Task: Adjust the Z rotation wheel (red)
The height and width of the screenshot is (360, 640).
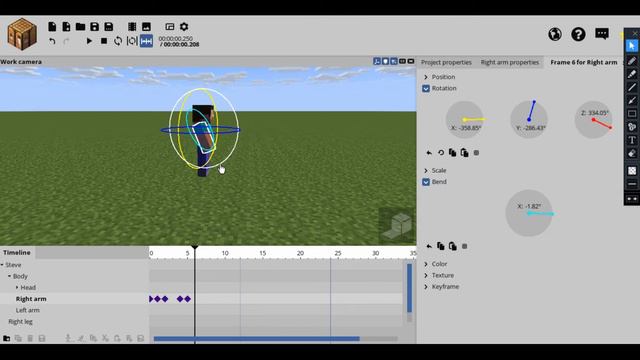Action: (x=593, y=120)
